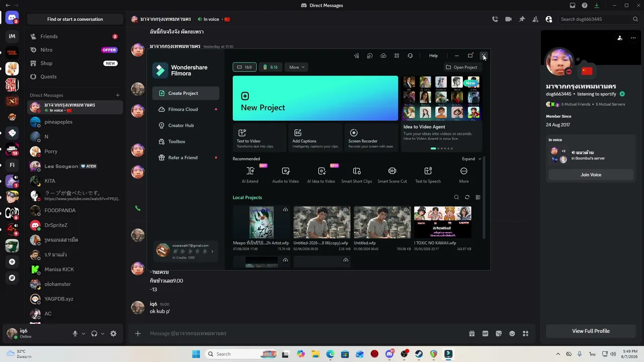Viewport: 644px width, 362px height.
Task: Open Smart Scene Cut tool
Action: tap(392, 175)
